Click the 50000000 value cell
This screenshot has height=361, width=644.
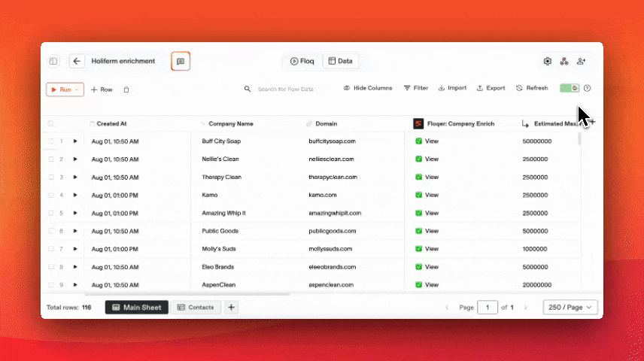coord(537,141)
